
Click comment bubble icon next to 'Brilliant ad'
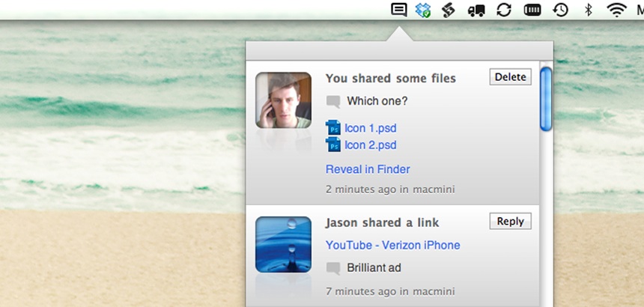333,268
